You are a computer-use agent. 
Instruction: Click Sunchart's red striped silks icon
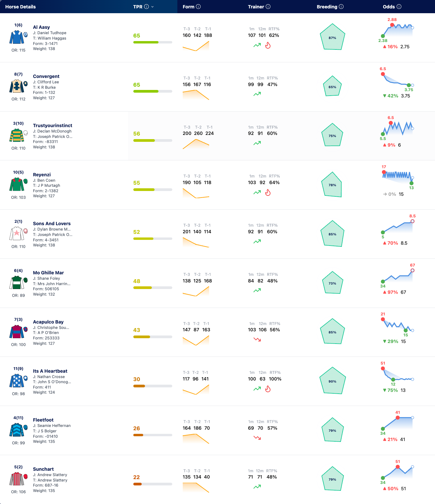[17, 479]
